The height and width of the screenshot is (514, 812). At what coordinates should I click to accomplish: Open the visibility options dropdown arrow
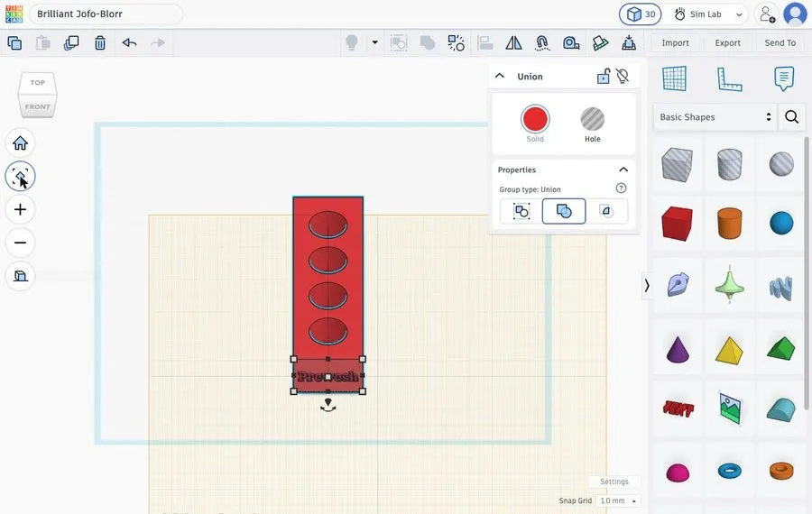point(375,43)
